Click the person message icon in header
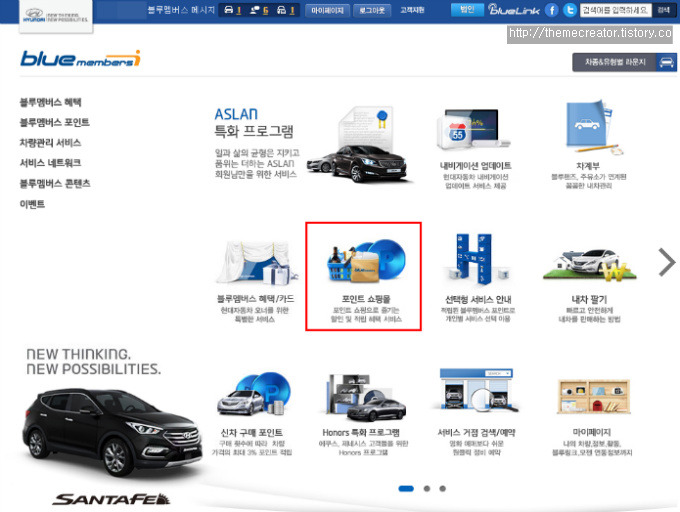Image resolution: width=680 pixels, height=512 pixels. [x=255, y=10]
